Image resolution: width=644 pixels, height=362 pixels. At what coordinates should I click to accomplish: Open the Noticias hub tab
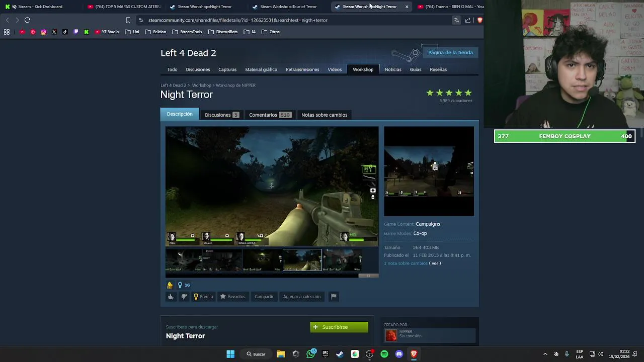tap(393, 69)
